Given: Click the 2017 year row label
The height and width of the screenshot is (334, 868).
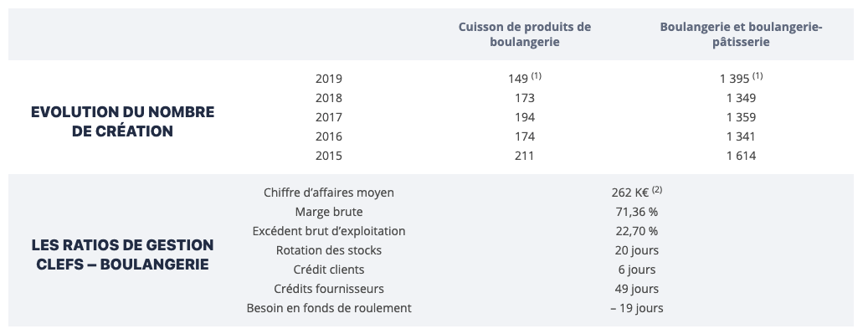Looking at the screenshot, I should tap(329, 117).
